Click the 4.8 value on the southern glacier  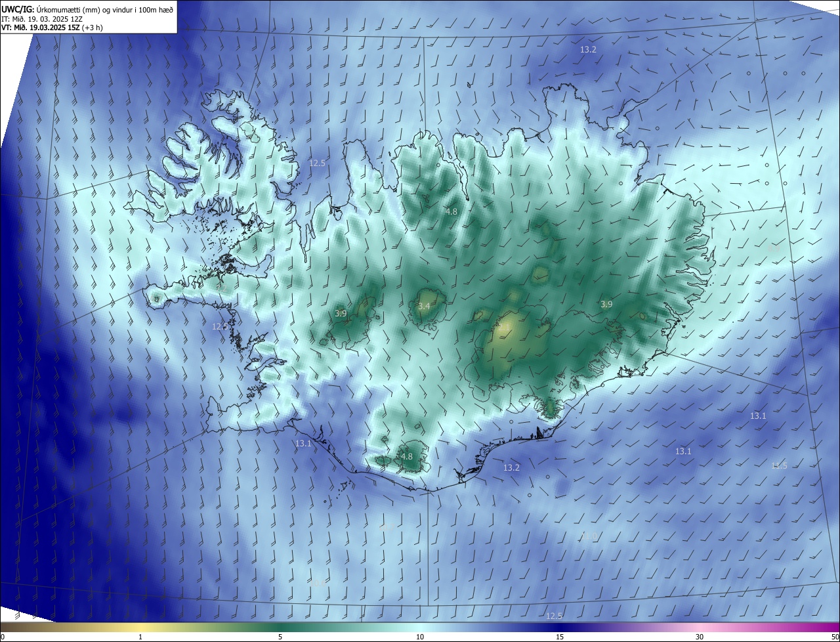pos(407,457)
